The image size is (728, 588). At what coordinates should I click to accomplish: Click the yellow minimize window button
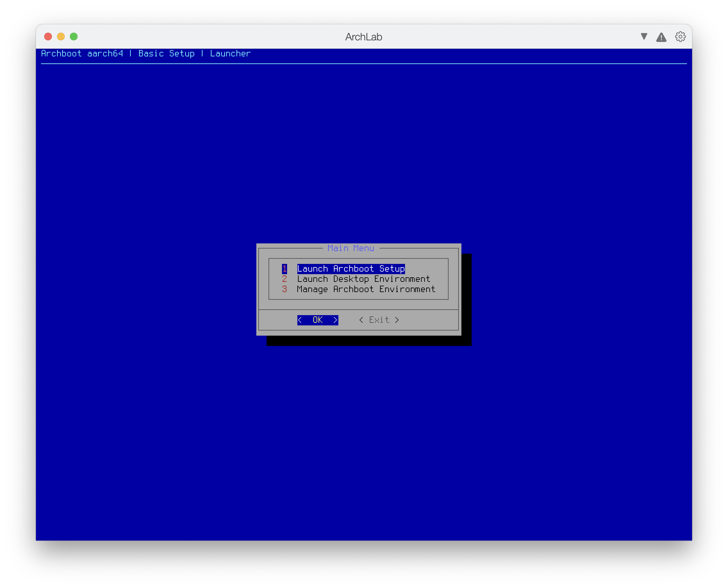[61, 37]
